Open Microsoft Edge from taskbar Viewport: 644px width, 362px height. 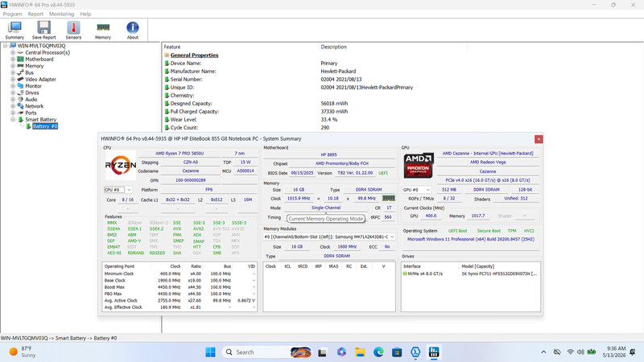[x=378, y=352]
